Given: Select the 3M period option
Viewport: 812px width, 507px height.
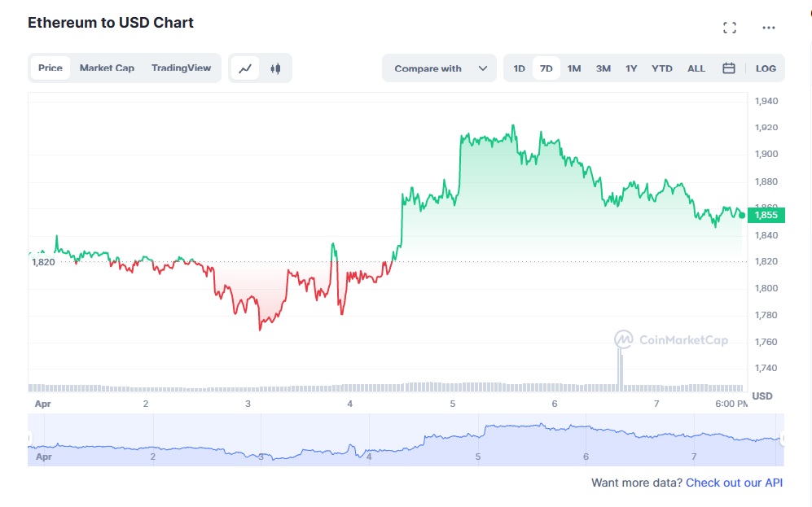Looking at the screenshot, I should (603, 68).
